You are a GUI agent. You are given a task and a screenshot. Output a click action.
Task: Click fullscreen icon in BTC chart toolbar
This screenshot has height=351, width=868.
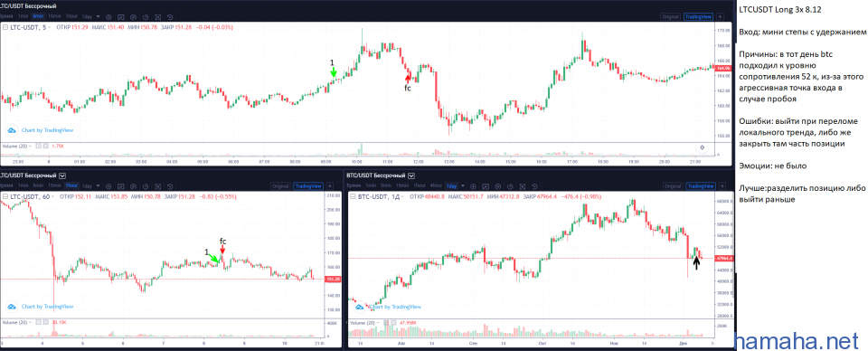(x=523, y=186)
